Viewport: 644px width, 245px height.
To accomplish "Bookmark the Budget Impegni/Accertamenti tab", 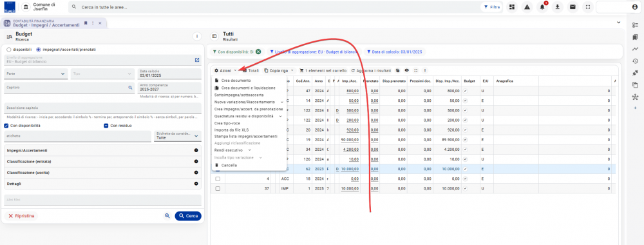I will [86, 23].
